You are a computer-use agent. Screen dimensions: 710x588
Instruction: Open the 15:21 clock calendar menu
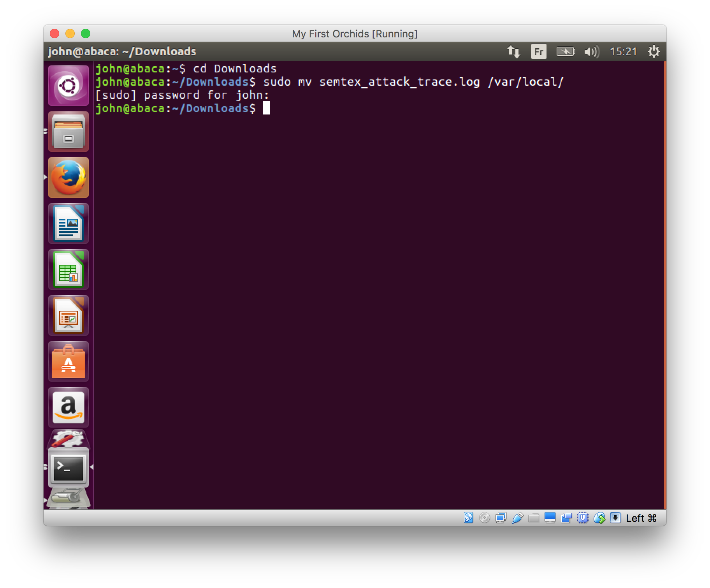point(624,51)
